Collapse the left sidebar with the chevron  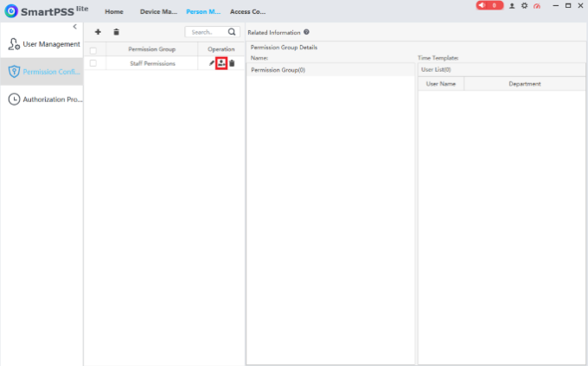[x=74, y=26]
